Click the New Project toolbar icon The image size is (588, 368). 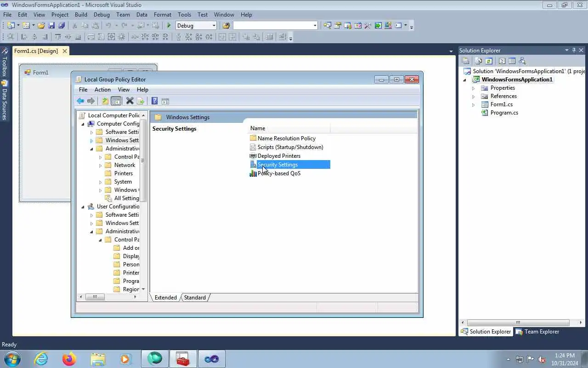click(x=10, y=26)
